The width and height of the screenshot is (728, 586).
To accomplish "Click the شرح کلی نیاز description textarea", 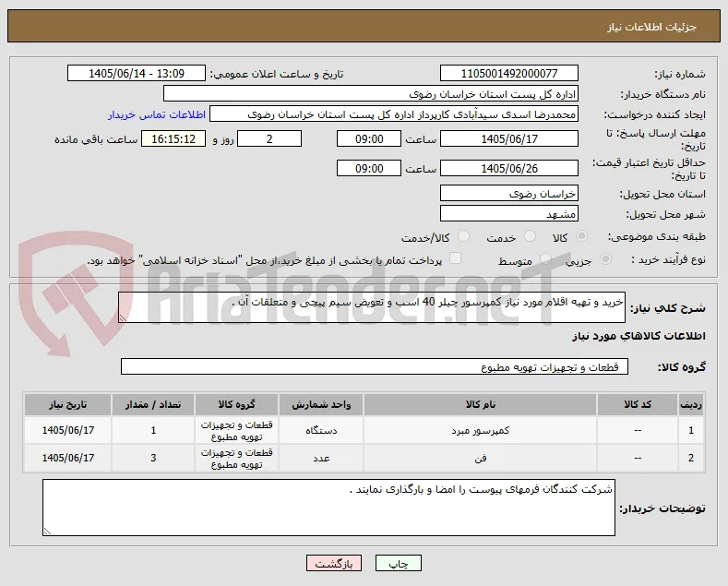I will pos(372,307).
